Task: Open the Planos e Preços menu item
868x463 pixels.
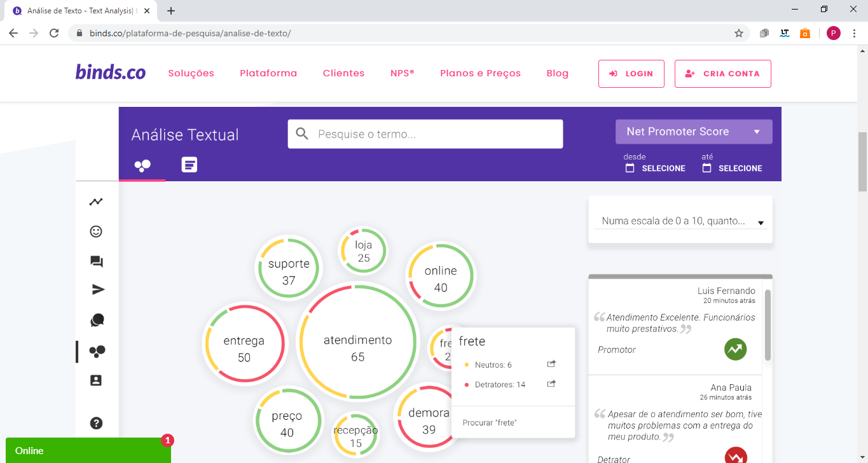Action: click(480, 73)
